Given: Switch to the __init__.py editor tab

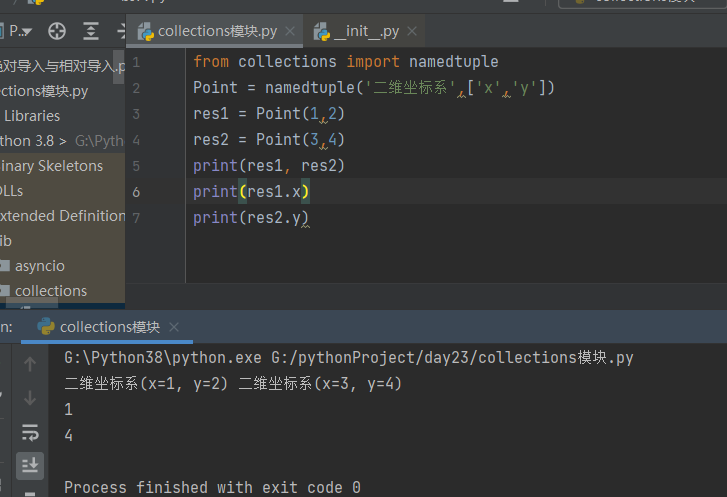Looking at the screenshot, I should 366,31.
